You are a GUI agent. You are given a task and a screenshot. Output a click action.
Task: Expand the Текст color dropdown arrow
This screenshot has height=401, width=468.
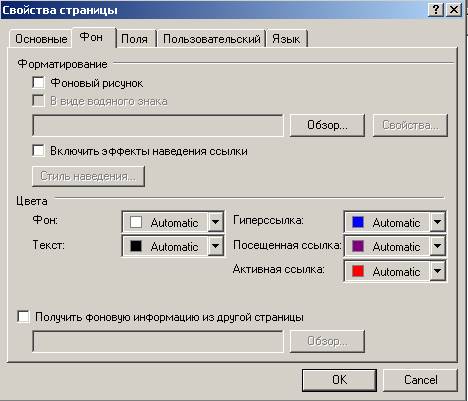(x=216, y=246)
